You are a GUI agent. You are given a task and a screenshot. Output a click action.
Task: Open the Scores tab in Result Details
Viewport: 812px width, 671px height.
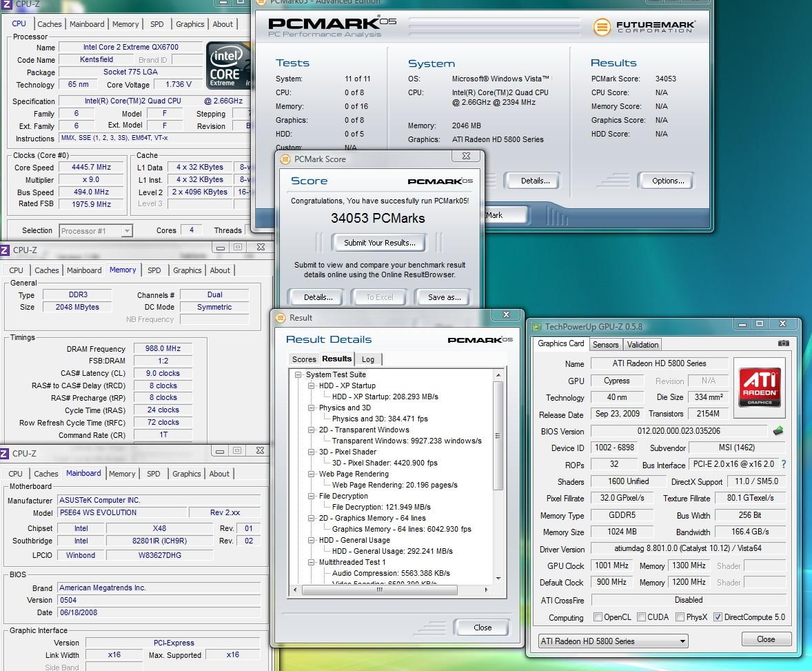(x=304, y=359)
